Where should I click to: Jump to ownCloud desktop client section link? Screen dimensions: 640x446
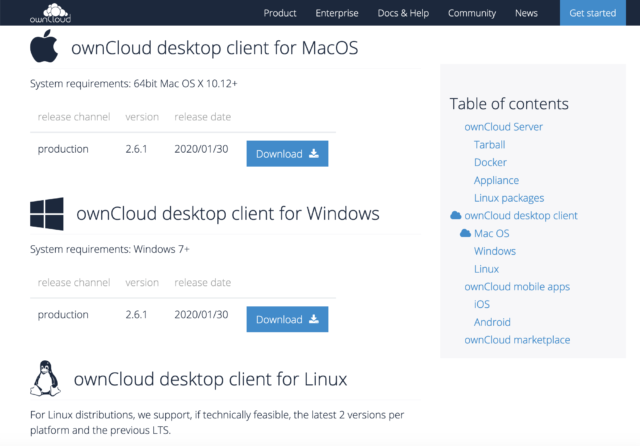click(521, 215)
